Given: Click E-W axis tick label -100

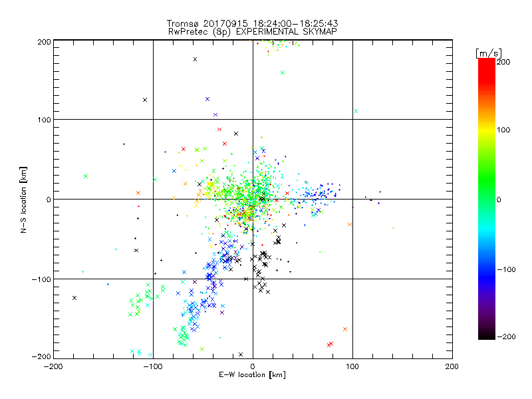Looking at the screenshot, I should pyautogui.click(x=153, y=366).
